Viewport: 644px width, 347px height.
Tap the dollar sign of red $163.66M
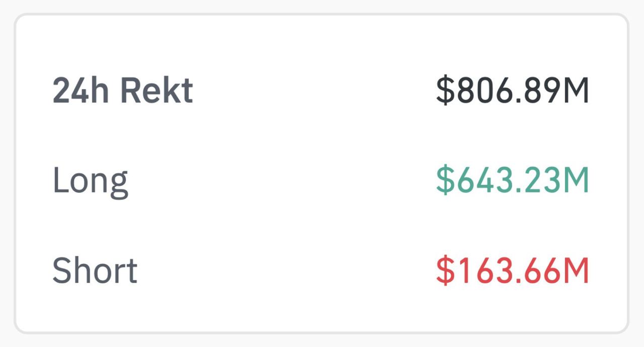[x=444, y=270]
